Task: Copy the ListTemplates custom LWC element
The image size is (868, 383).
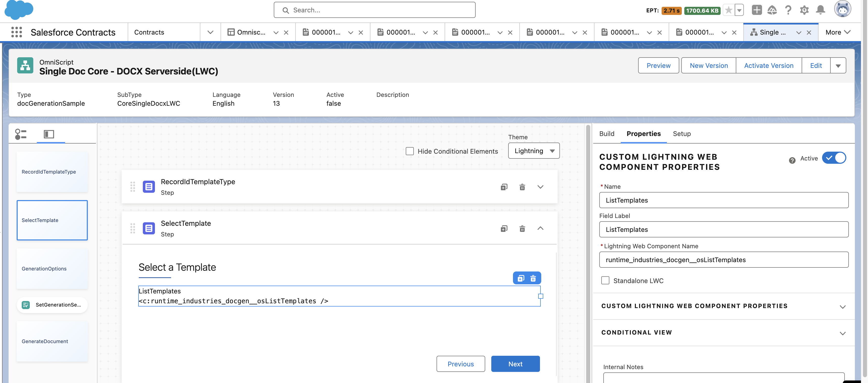Action: click(521, 278)
